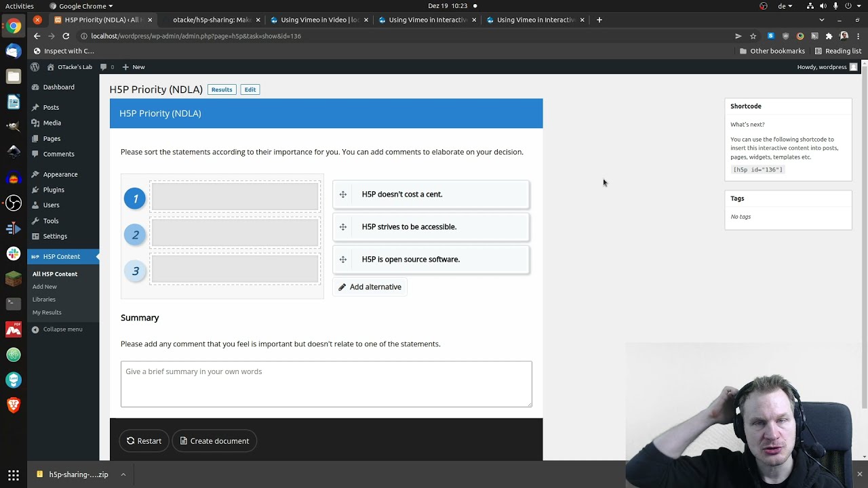Switch to the otacke/h5p-sharing tab

coord(210,20)
